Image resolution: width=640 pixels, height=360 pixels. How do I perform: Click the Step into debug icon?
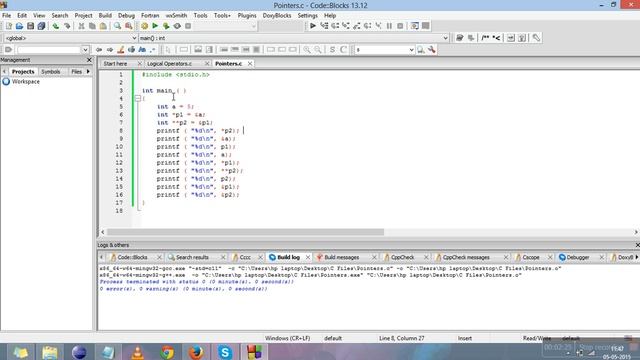346,26
